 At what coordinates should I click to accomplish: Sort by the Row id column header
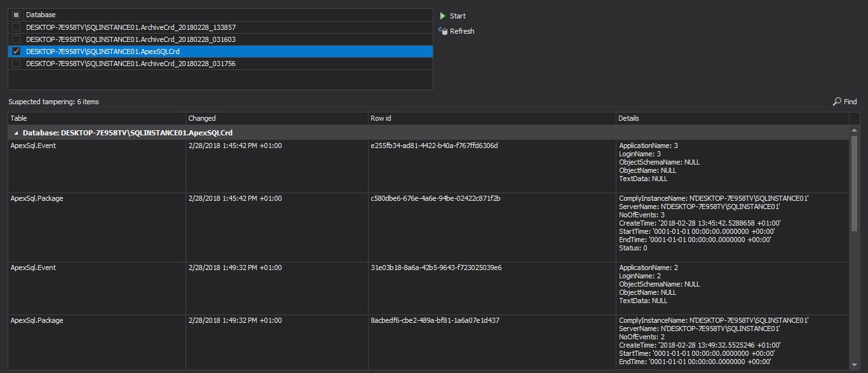[x=492, y=118]
